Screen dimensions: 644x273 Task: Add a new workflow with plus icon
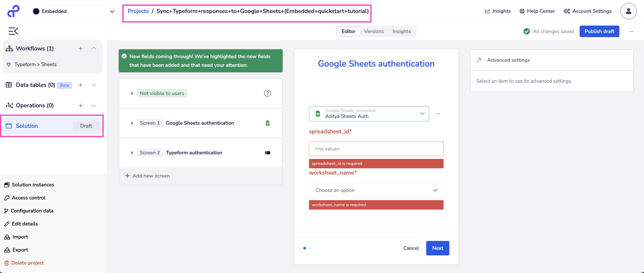(80, 49)
